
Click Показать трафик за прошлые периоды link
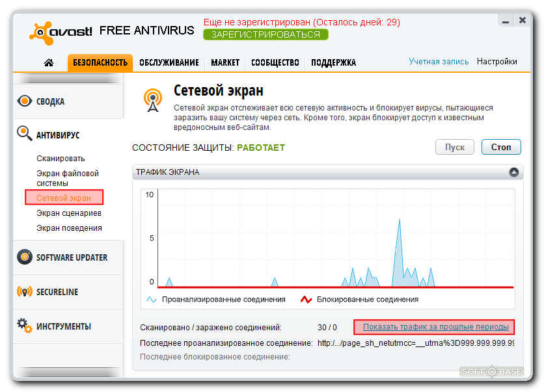[x=436, y=327]
